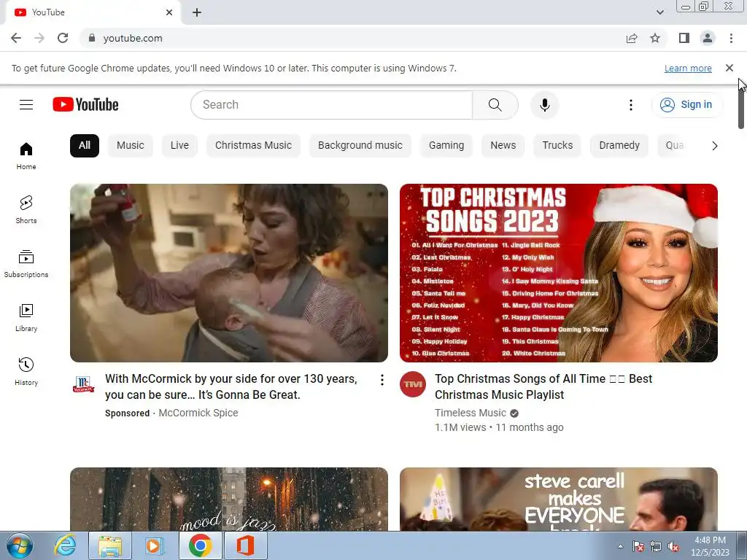The height and width of the screenshot is (560, 747).
Task: Go to Home in sidebar
Action: click(26, 156)
